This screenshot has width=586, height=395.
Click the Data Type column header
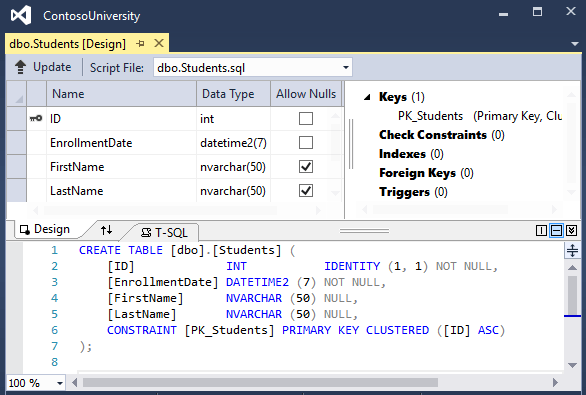233,94
